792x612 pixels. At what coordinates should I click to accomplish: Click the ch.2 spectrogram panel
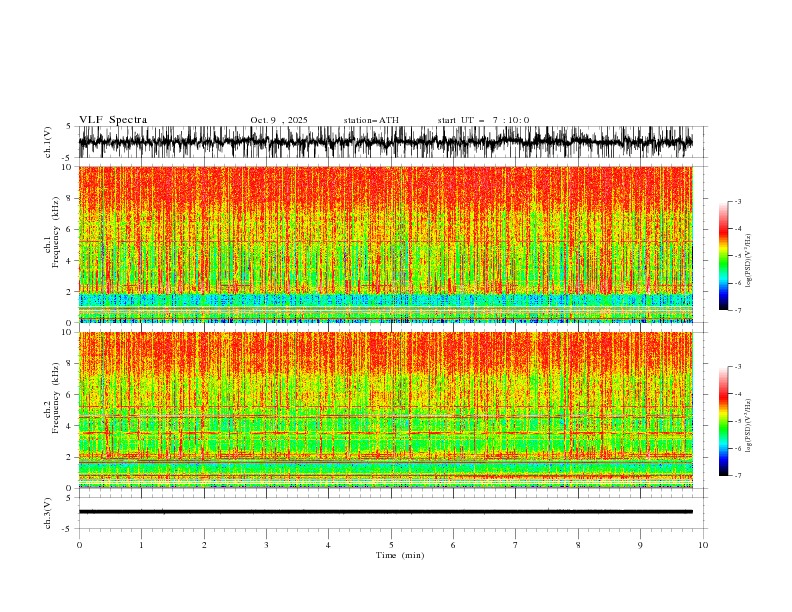(x=385, y=410)
